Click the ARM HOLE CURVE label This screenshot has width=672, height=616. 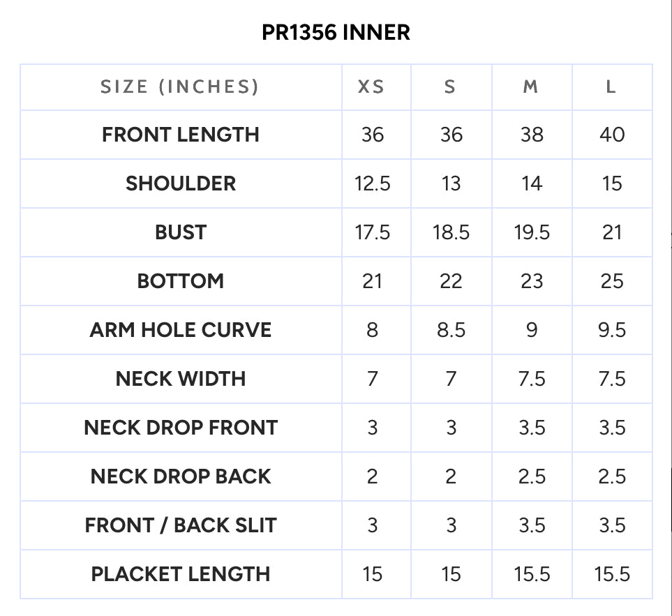(181, 330)
